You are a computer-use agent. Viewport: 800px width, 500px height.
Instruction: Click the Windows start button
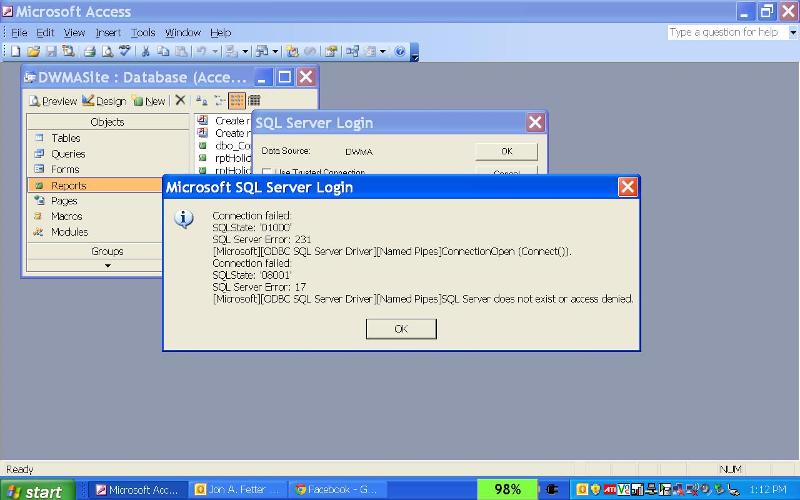[37, 491]
